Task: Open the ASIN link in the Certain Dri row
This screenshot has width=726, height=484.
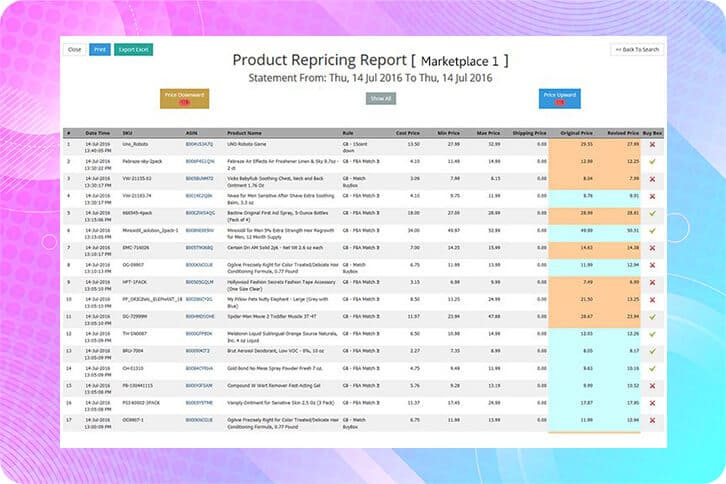Action: (x=199, y=248)
